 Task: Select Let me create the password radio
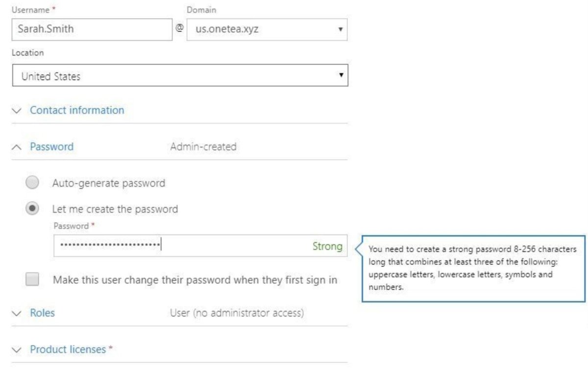[x=32, y=209]
